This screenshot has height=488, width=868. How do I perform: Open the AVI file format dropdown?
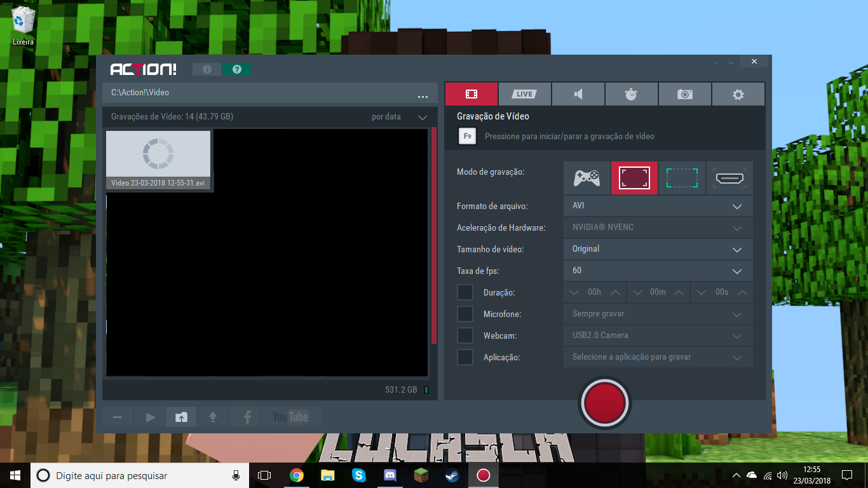pyautogui.click(x=658, y=206)
